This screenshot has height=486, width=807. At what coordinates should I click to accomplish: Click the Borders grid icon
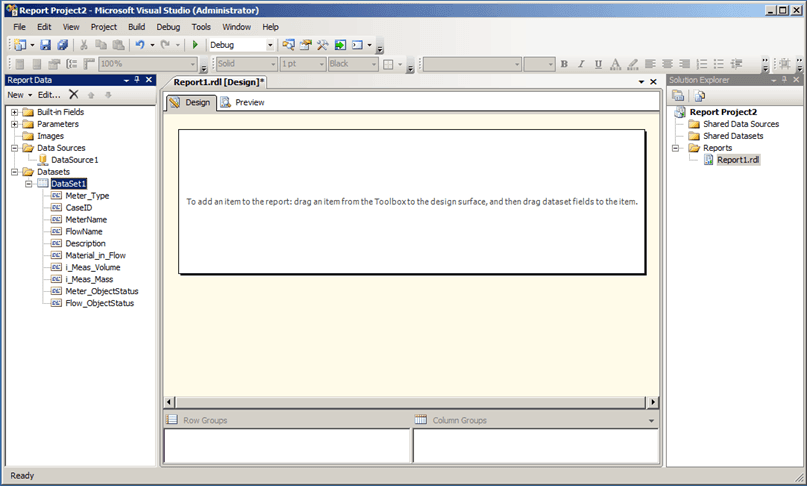(x=389, y=64)
